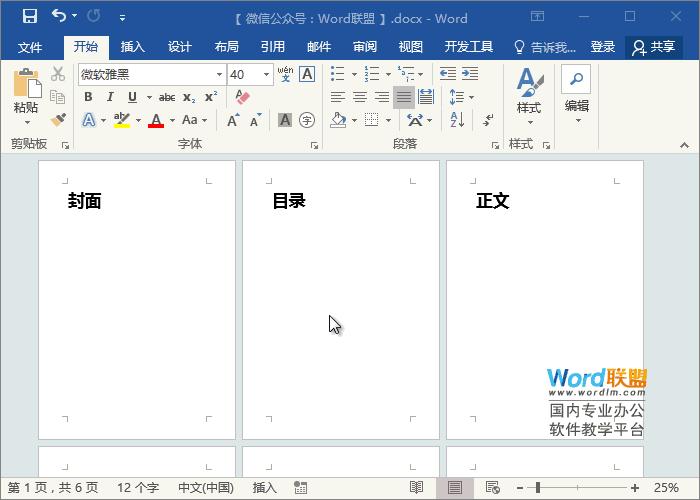Open text effects glowing A button
700x500 pixels.
(x=89, y=120)
